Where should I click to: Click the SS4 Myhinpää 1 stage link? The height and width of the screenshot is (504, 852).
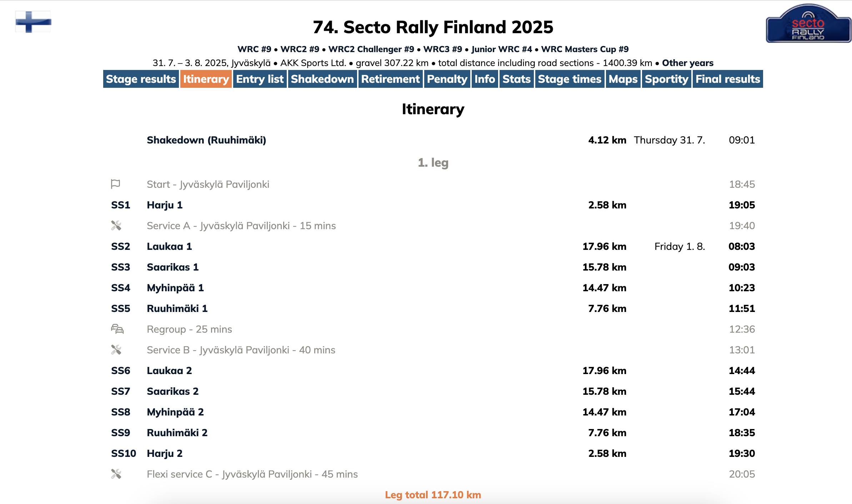pyautogui.click(x=175, y=288)
